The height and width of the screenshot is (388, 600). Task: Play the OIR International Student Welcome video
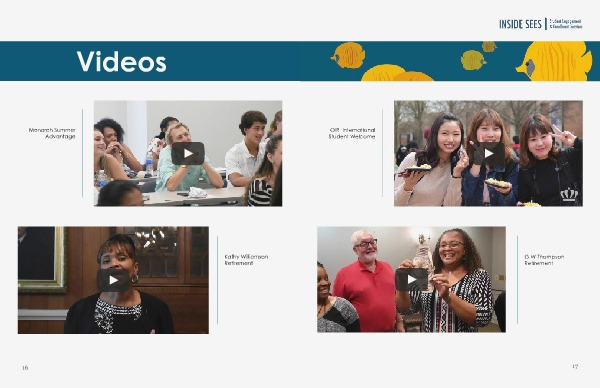pos(489,153)
